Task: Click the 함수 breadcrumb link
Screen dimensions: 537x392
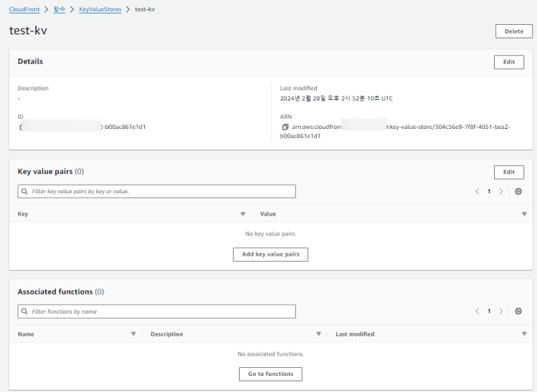Action: coord(60,10)
